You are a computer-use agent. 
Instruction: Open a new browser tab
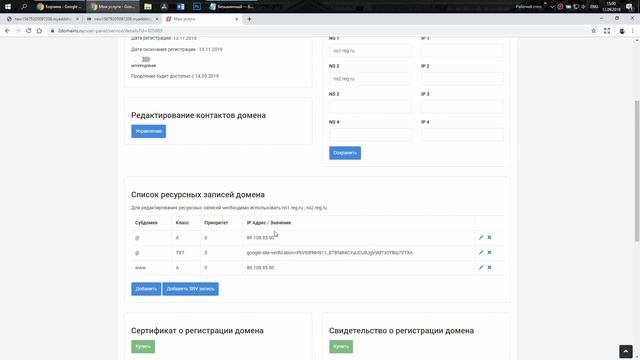tap(249, 19)
